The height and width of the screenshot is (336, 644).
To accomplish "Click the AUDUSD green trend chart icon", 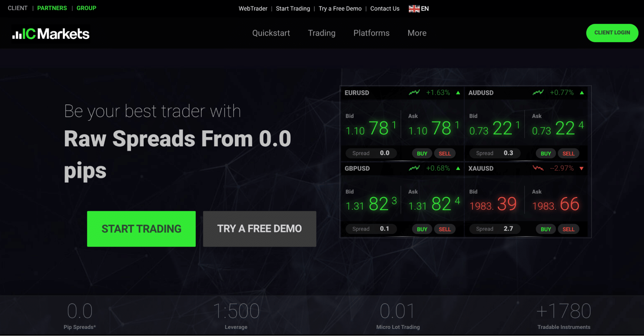I will [x=538, y=93].
